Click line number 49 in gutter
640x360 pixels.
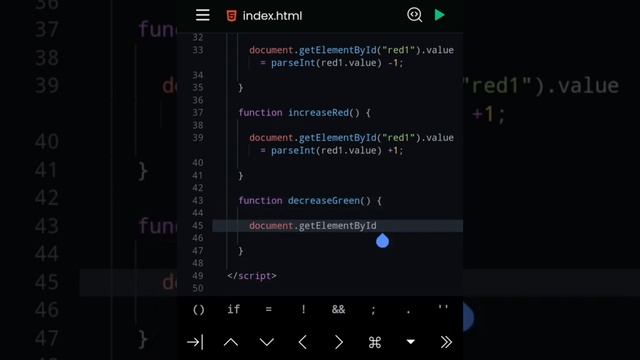pyautogui.click(x=198, y=276)
